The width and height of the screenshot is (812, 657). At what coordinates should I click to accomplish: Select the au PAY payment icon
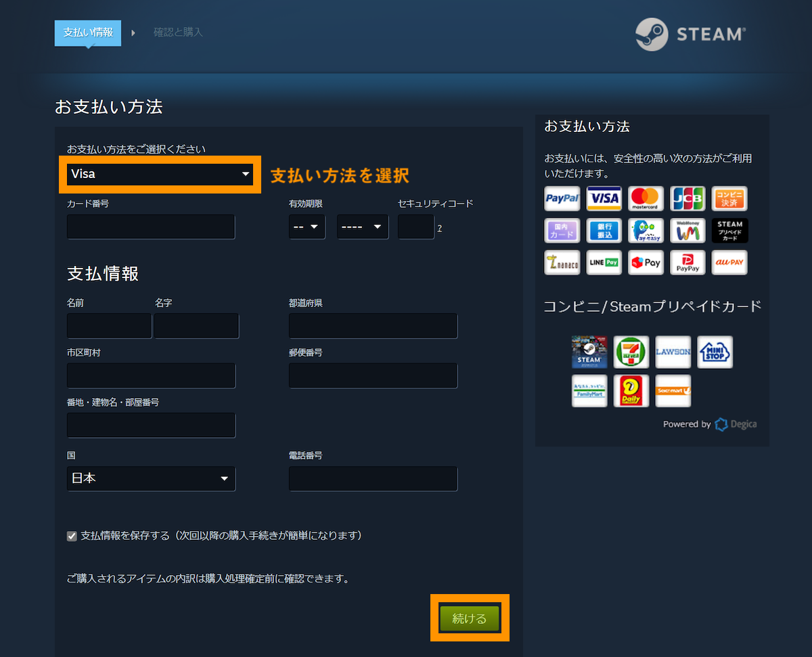tap(729, 263)
